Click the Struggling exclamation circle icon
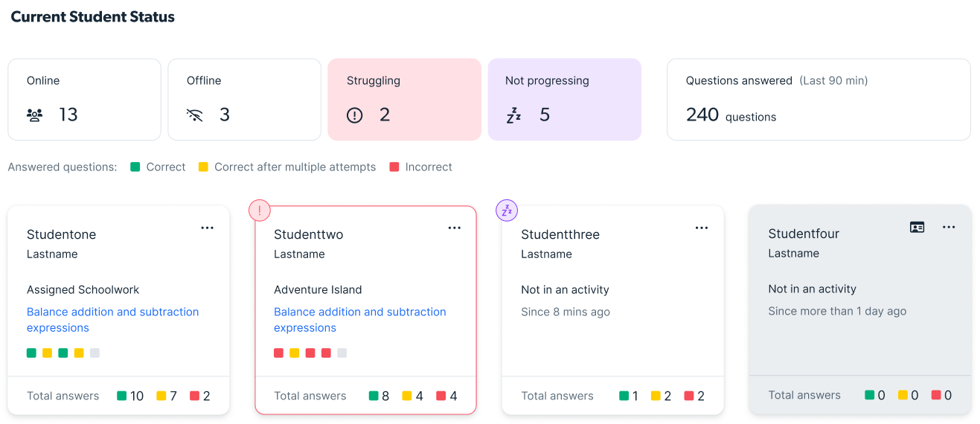The image size is (980, 424). 355,115
